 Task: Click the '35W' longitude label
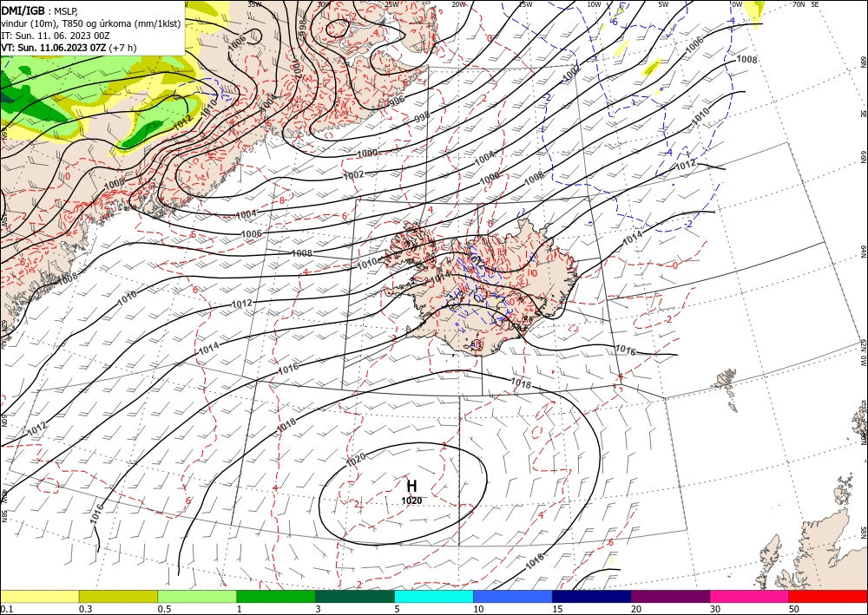tap(254, 4)
